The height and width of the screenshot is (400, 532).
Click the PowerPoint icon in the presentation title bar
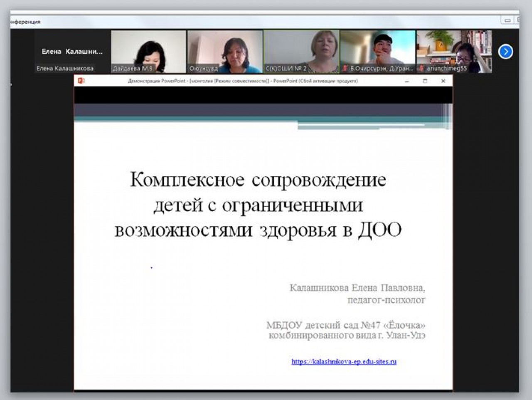[81, 81]
